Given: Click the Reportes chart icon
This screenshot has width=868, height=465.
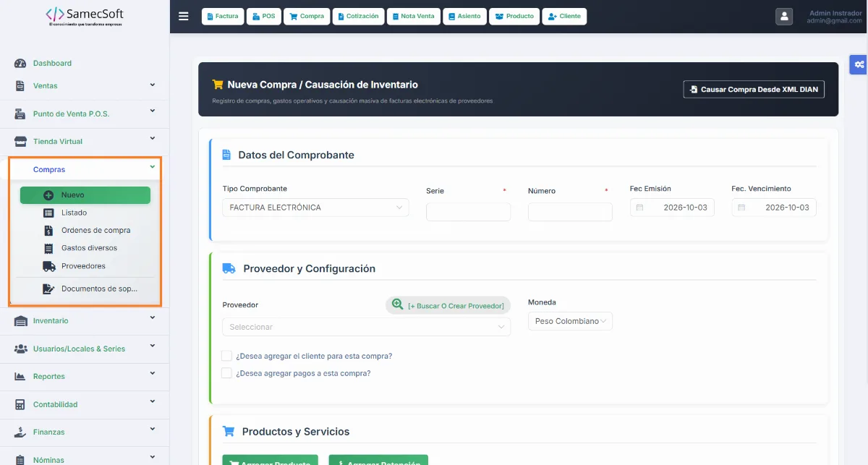Looking at the screenshot, I should (x=20, y=377).
